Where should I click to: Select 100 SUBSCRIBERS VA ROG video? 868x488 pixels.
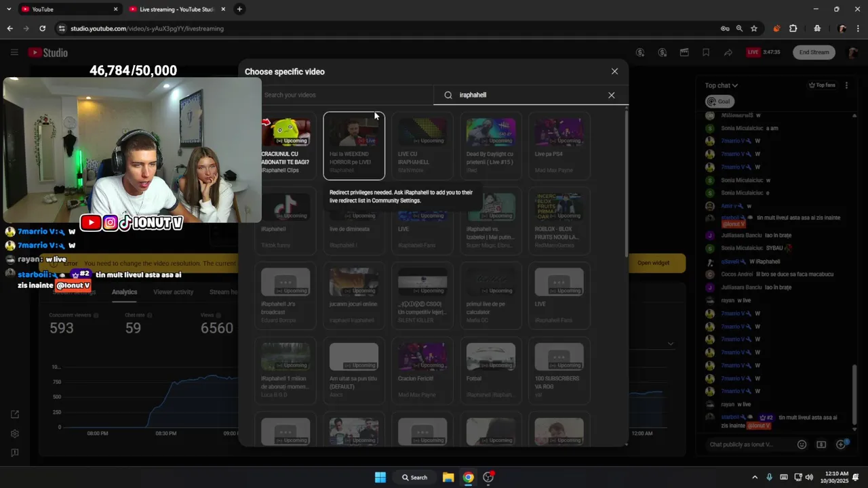(559, 371)
